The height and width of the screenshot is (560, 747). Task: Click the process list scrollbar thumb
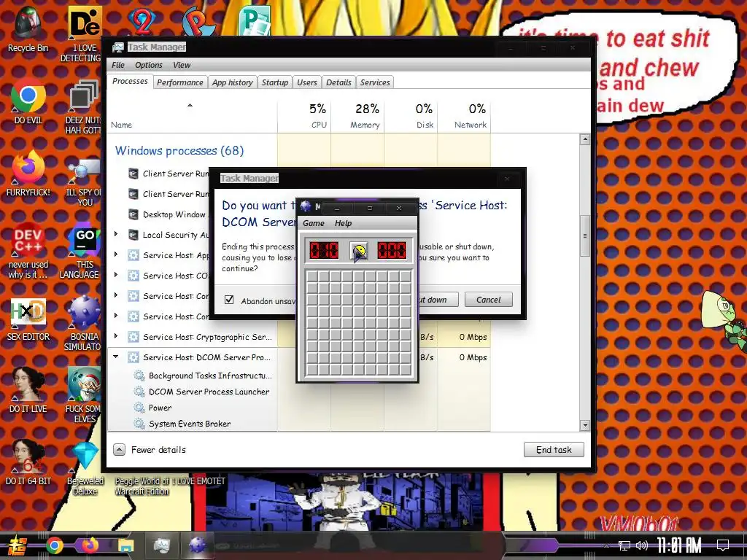(x=585, y=236)
